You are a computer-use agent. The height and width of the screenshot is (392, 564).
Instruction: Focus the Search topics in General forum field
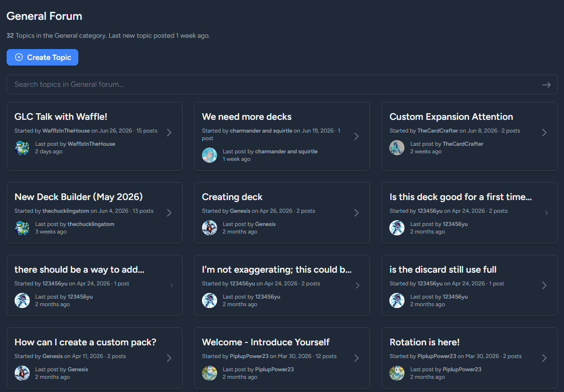click(x=282, y=84)
